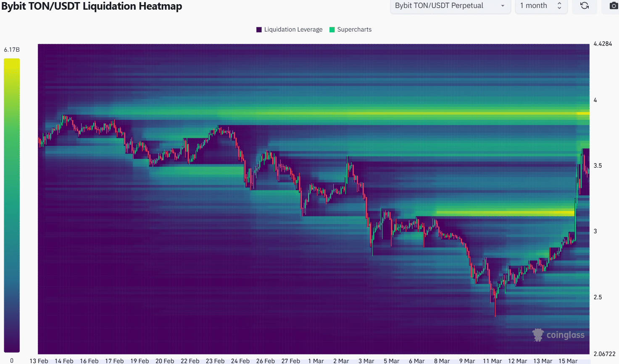Click the up/down arrows beside 1 month
Screen dimensions: 619x364
pos(559,6)
